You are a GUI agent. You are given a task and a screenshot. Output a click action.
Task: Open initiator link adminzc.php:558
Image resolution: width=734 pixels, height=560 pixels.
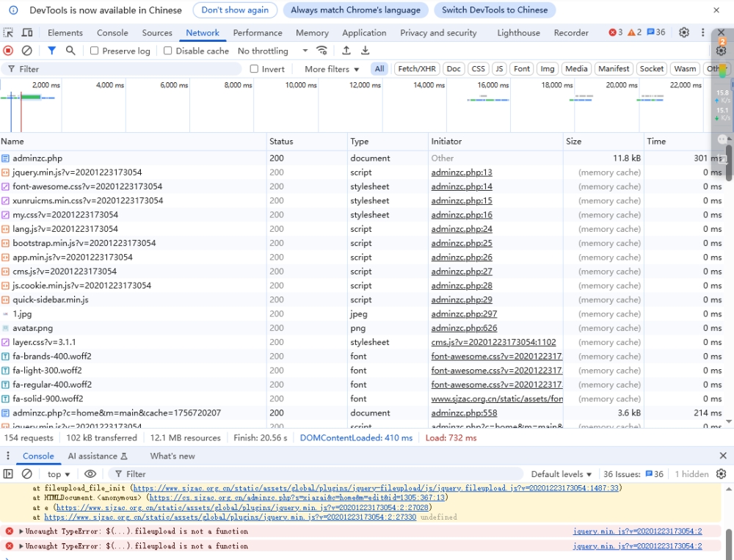[464, 413]
